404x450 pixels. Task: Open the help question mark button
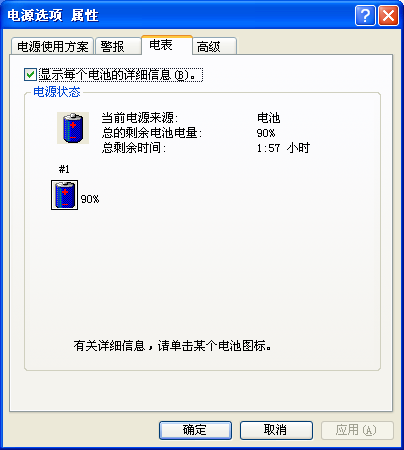pos(365,15)
